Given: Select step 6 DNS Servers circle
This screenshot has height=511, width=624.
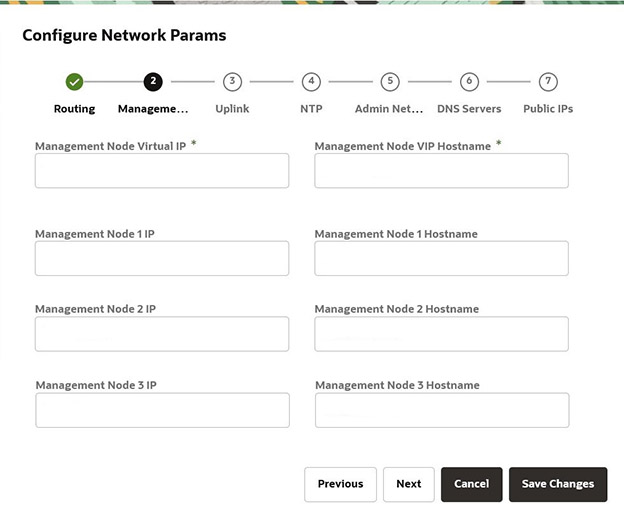Looking at the screenshot, I should (x=469, y=82).
